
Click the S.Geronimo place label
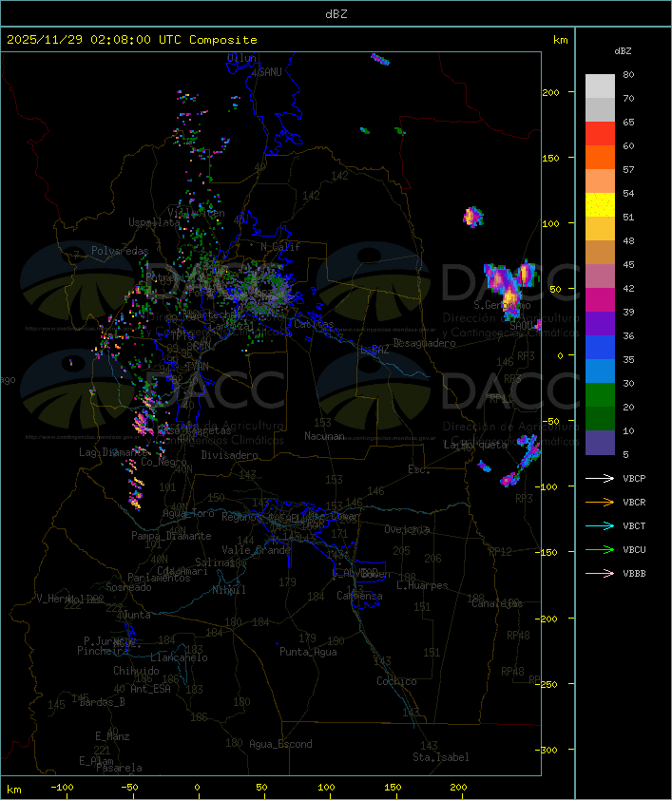coord(502,305)
